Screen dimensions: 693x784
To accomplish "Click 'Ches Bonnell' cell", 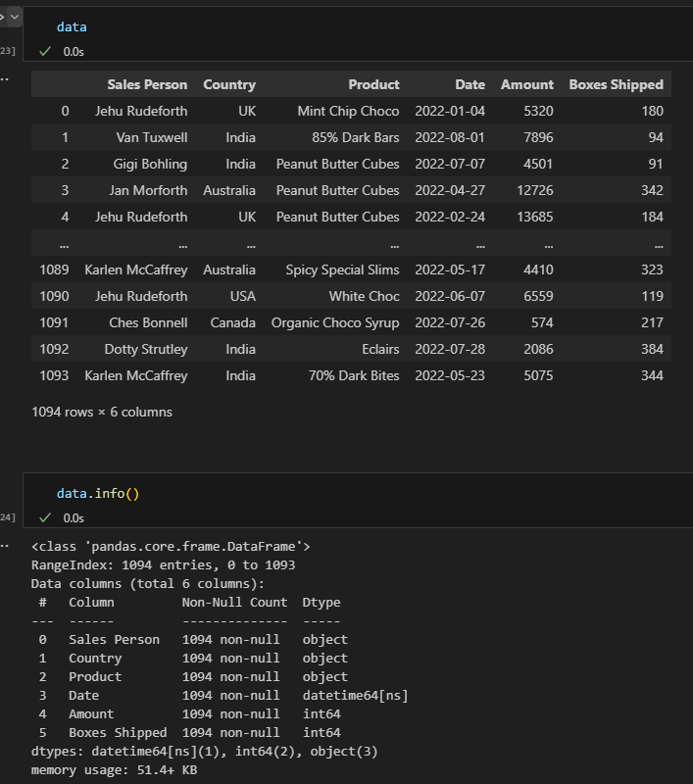I will coord(148,323).
